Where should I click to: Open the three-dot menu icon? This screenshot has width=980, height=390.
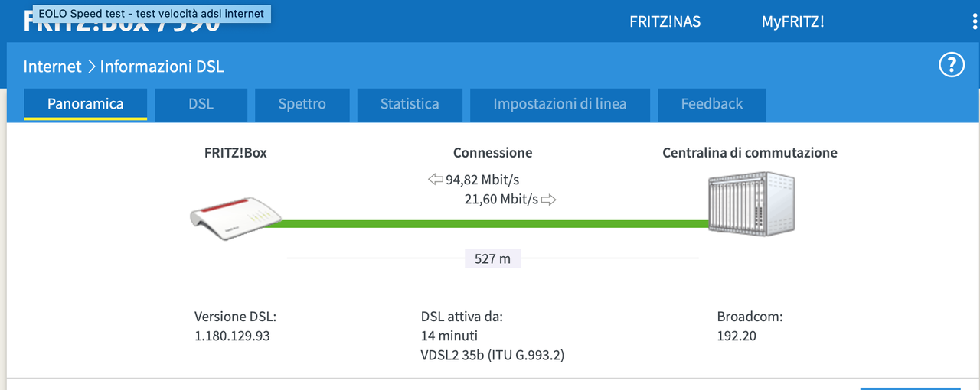click(x=974, y=21)
